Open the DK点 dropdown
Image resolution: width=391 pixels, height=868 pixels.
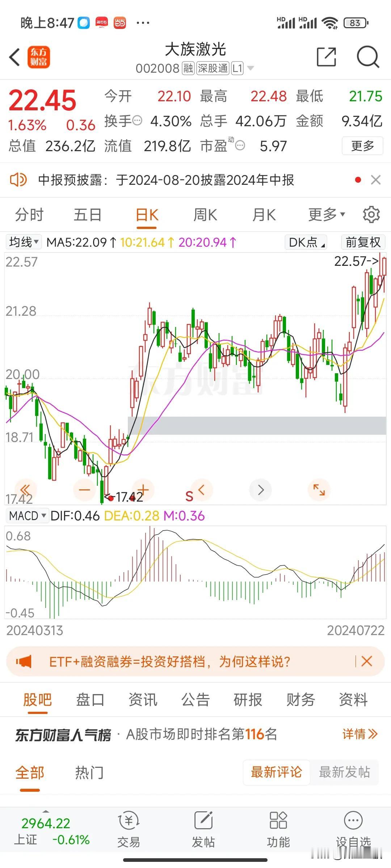[306, 242]
